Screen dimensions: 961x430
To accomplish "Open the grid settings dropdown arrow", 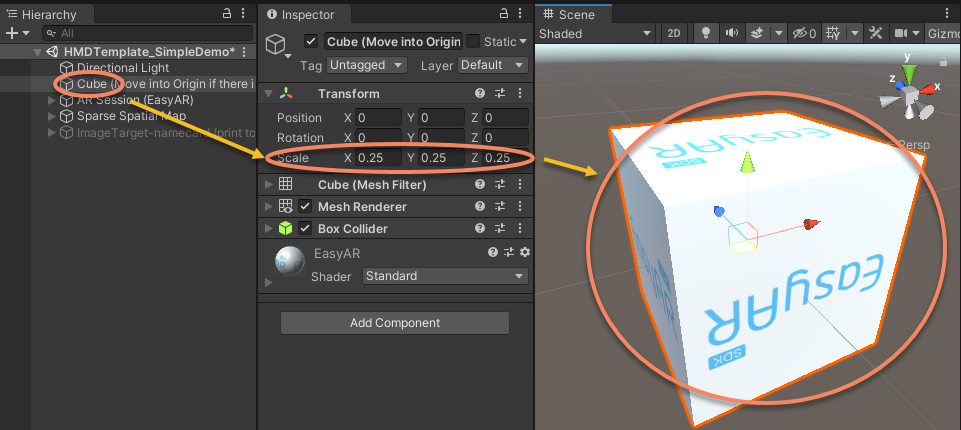I will coord(854,33).
